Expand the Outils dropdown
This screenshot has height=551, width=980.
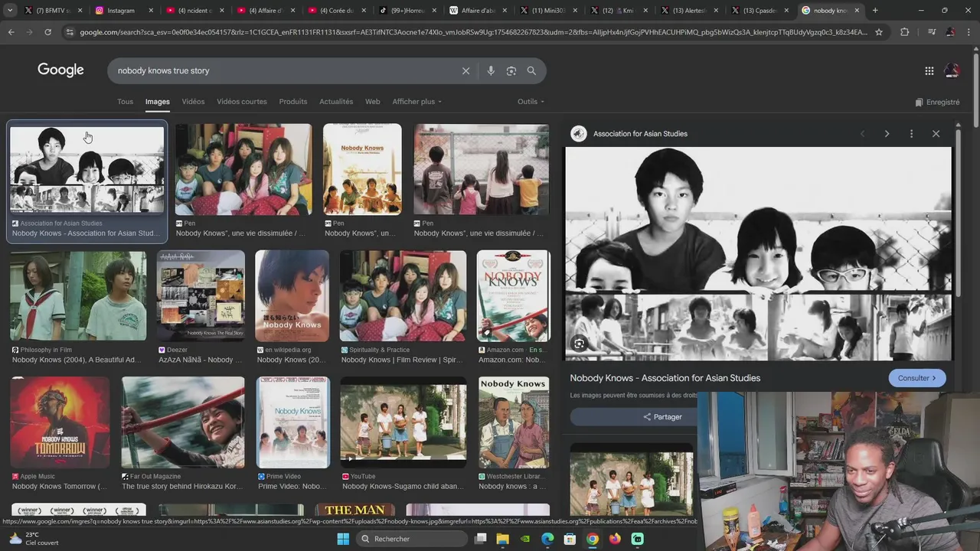[531, 102]
